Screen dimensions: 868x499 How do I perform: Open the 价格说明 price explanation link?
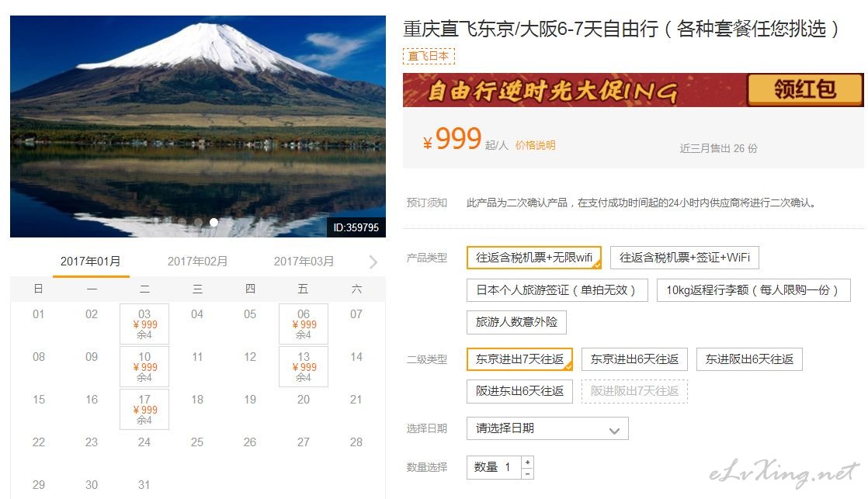pyautogui.click(x=535, y=145)
